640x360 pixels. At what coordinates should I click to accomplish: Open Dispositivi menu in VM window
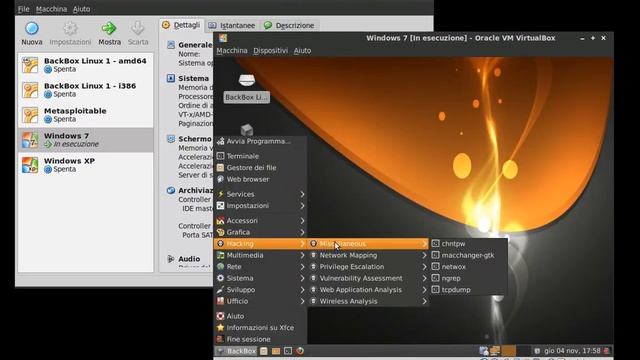point(270,51)
